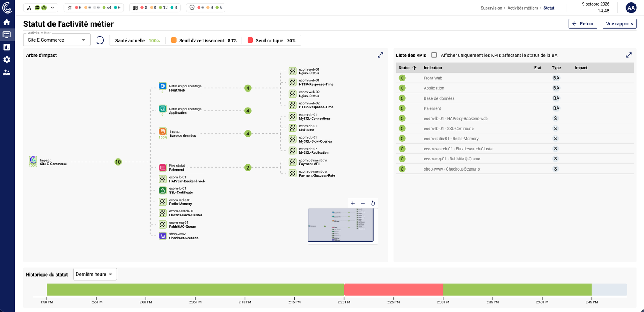Open the Dernière heure period dropdown
Screen dimensions: 644x312
(x=95, y=274)
